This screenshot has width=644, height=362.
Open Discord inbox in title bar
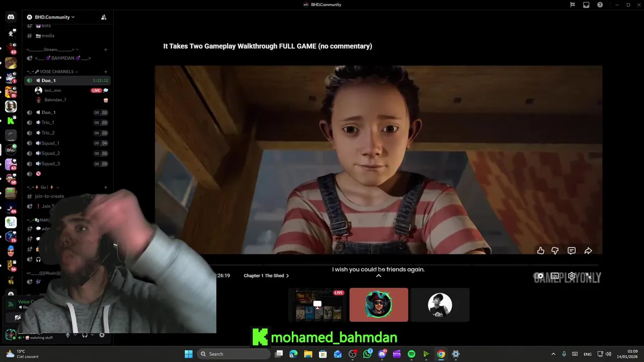[586, 5]
